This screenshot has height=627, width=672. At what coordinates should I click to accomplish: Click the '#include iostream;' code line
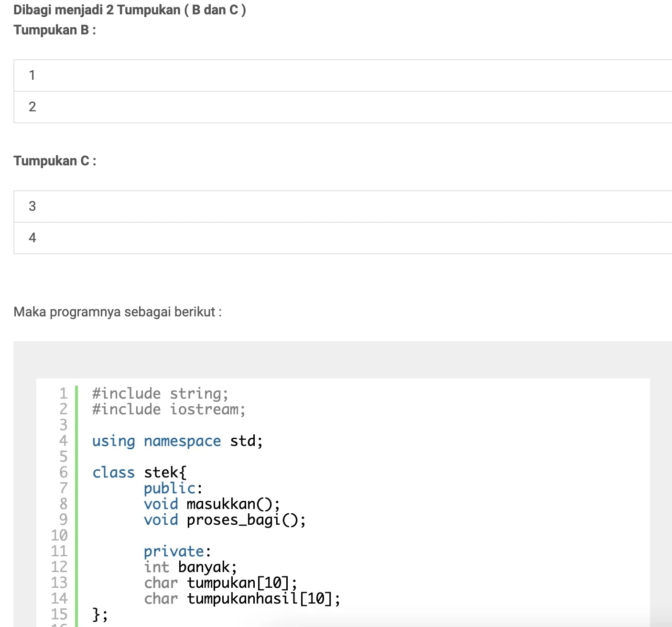[169, 410]
